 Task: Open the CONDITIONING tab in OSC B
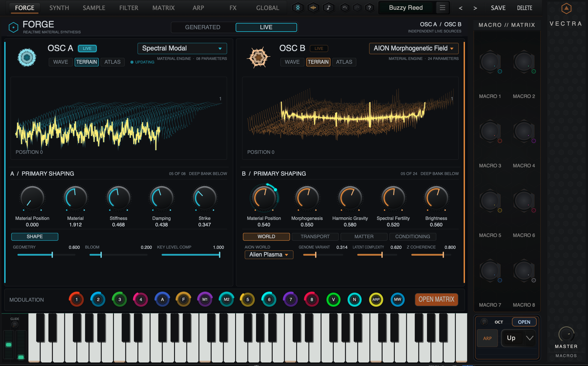(412, 236)
